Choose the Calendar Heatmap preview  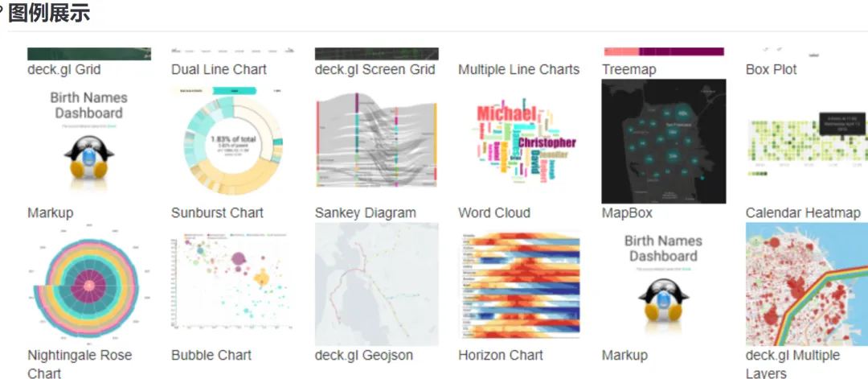point(807,142)
